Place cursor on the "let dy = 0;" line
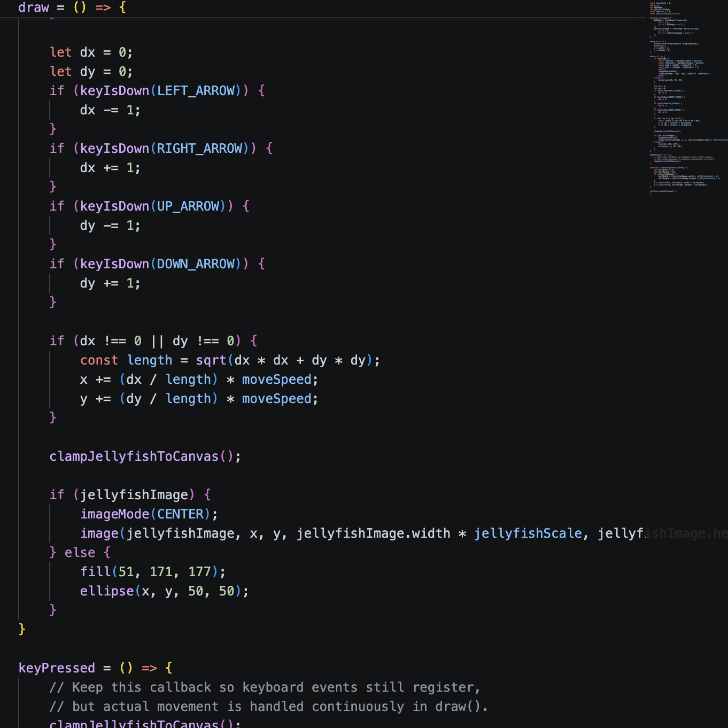Viewport: 728px width, 728px height. [x=91, y=72]
